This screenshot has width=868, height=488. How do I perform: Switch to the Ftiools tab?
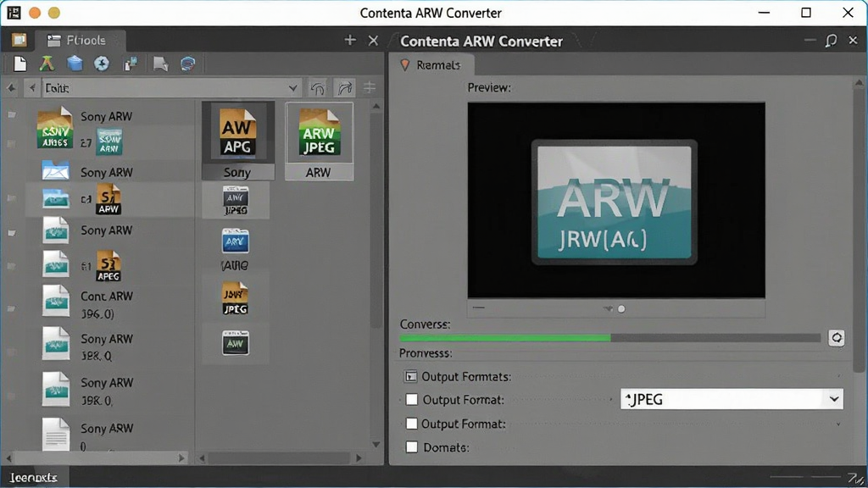(x=81, y=41)
